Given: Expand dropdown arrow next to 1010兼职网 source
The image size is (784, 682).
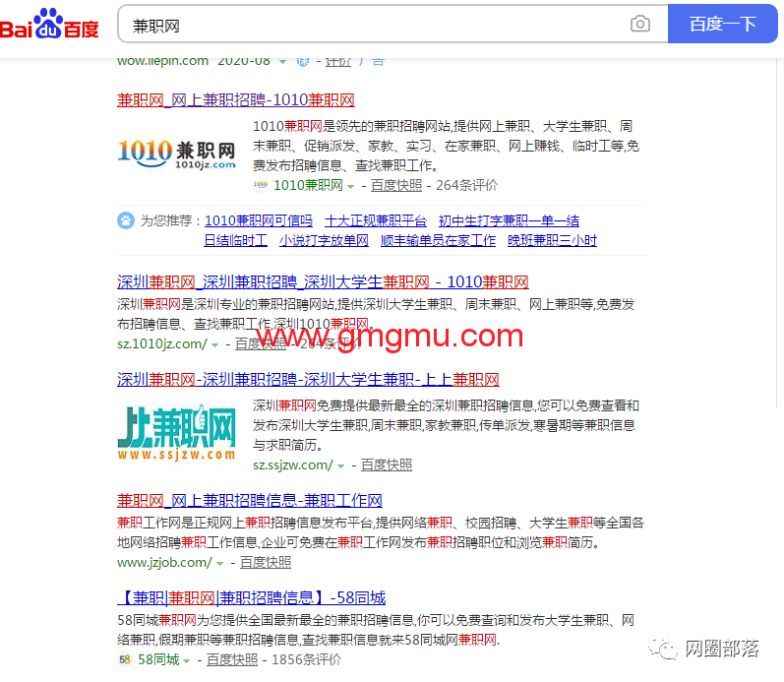Looking at the screenshot, I should coord(350,186).
